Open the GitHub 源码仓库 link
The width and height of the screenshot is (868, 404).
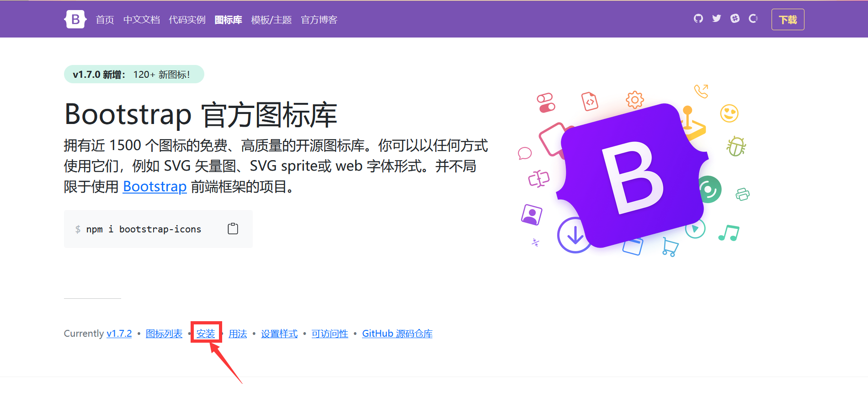click(397, 334)
